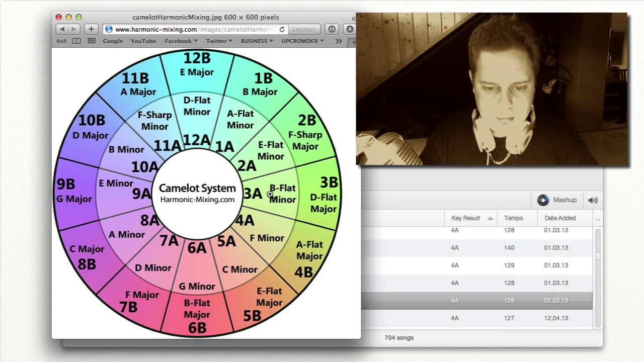Open the column options ellipsis
This screenshot has height=362, width=644.
coord(598,218)
